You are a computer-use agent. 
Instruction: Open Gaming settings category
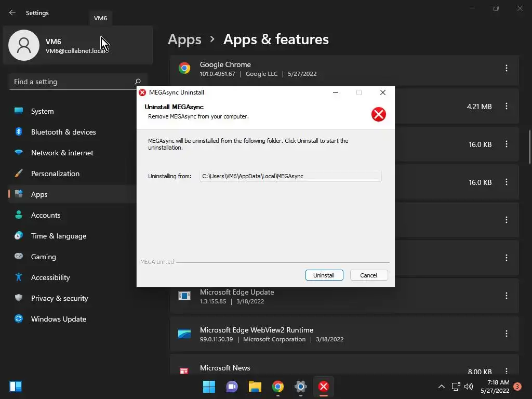pyautogui.click(x=72, y=257)
